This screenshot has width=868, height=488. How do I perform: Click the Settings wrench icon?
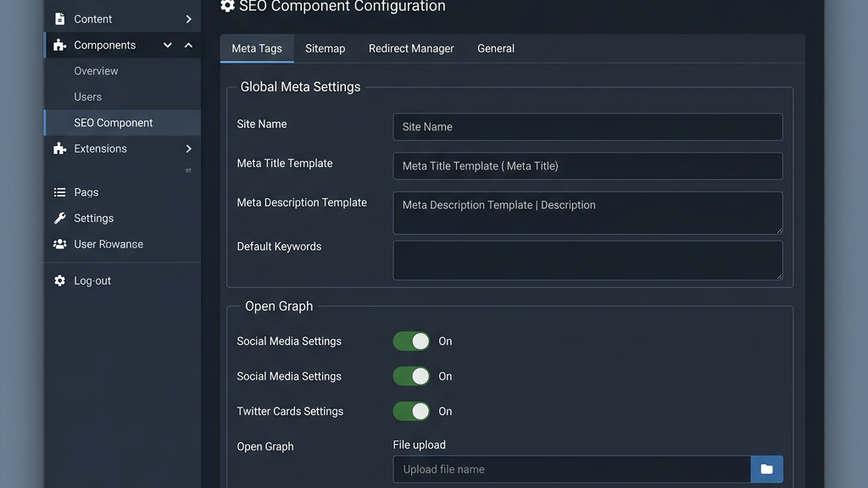coord(59,218)
